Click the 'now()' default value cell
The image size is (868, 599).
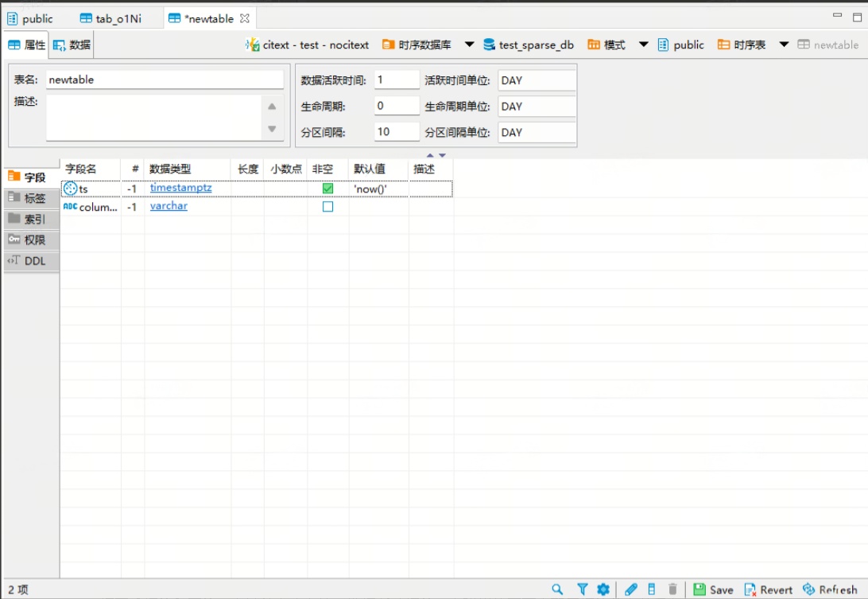[x=378, y=189]
